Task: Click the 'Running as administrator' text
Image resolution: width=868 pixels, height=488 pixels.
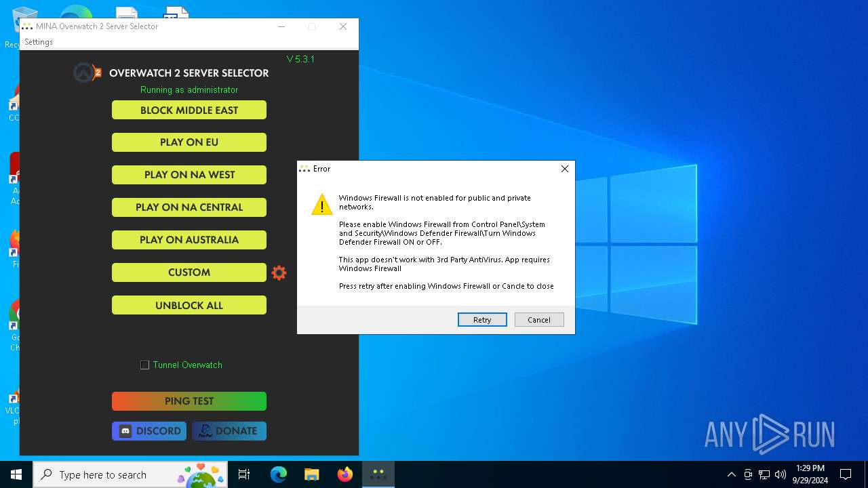Action: click(x=189, y=89)
